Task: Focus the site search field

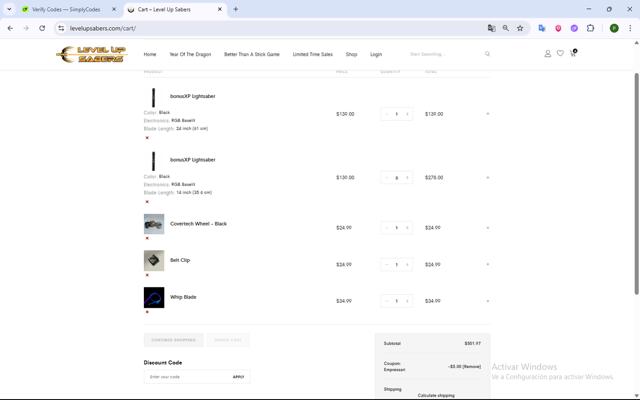Action: point(445,54)
